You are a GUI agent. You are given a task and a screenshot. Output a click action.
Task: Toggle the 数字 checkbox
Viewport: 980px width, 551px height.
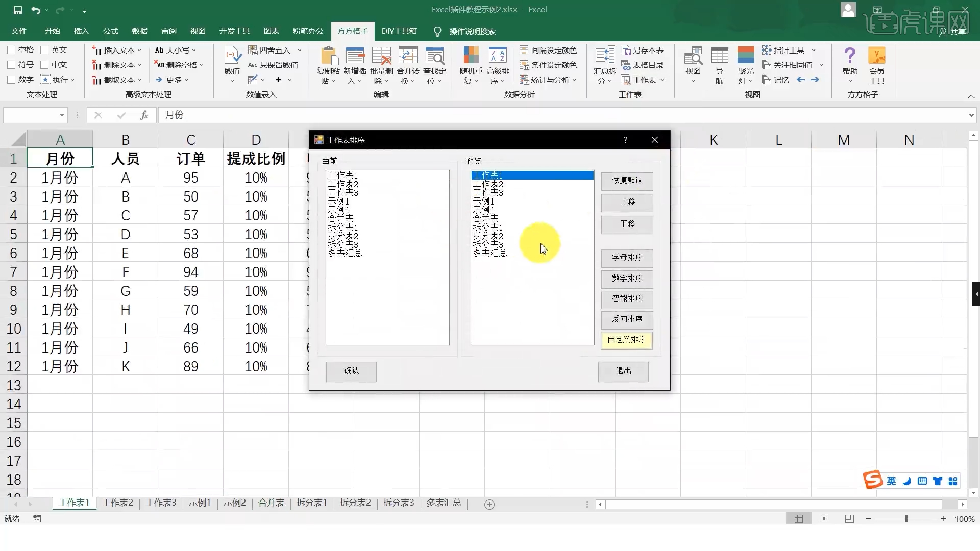point(11,80)
